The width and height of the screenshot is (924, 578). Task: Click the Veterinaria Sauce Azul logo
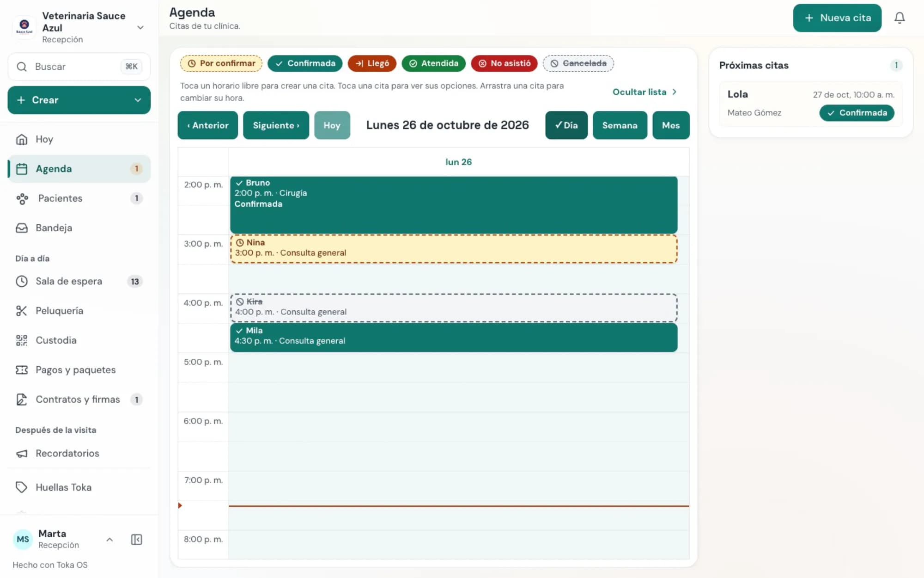24,27
